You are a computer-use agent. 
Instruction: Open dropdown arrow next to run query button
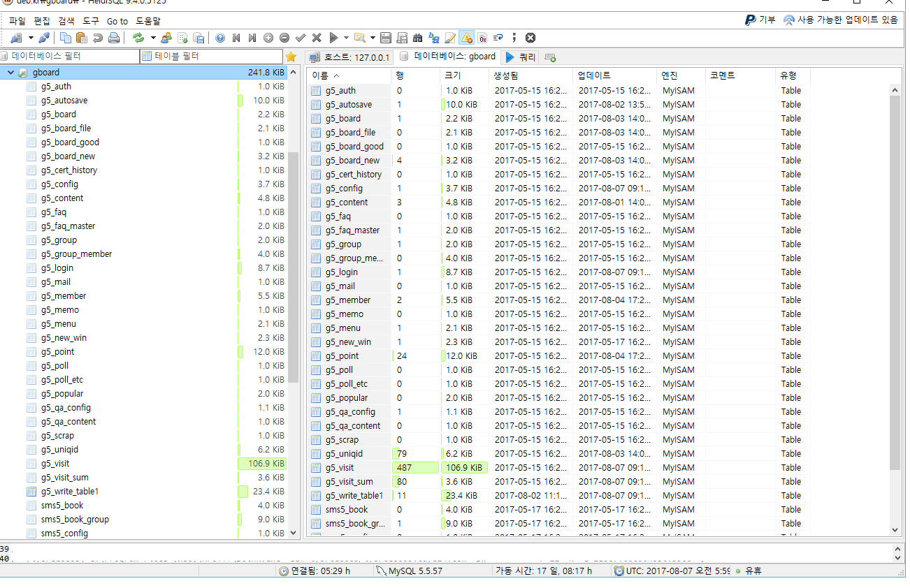pyautogui.click(x=346, y=38)
